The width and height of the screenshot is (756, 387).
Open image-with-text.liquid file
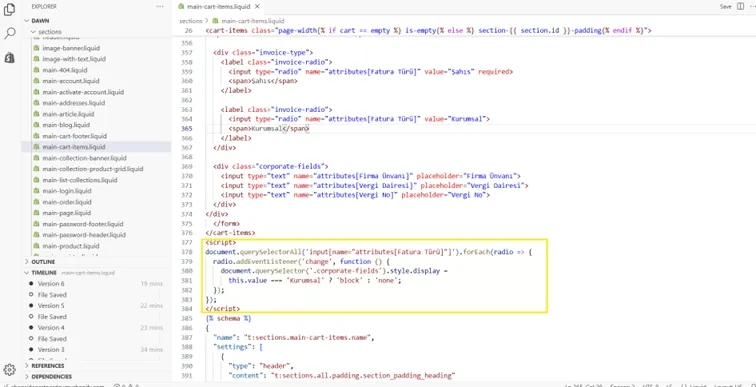[74, 59]
